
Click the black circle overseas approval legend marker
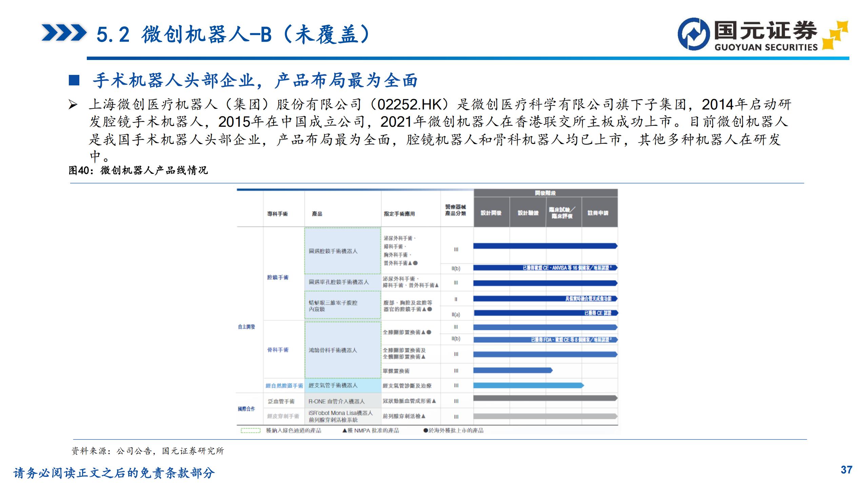pos(426,431)
